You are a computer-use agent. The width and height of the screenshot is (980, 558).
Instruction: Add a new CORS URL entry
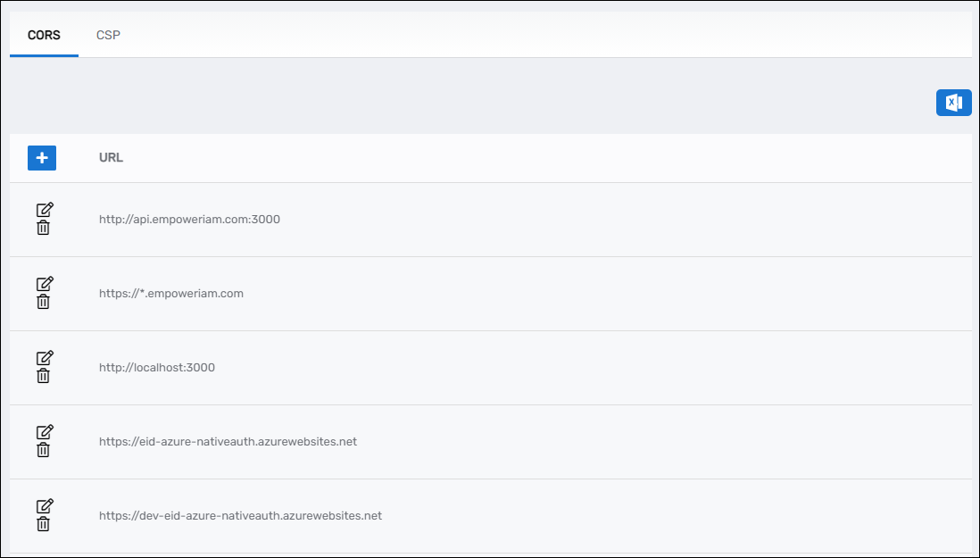(41, 157)
